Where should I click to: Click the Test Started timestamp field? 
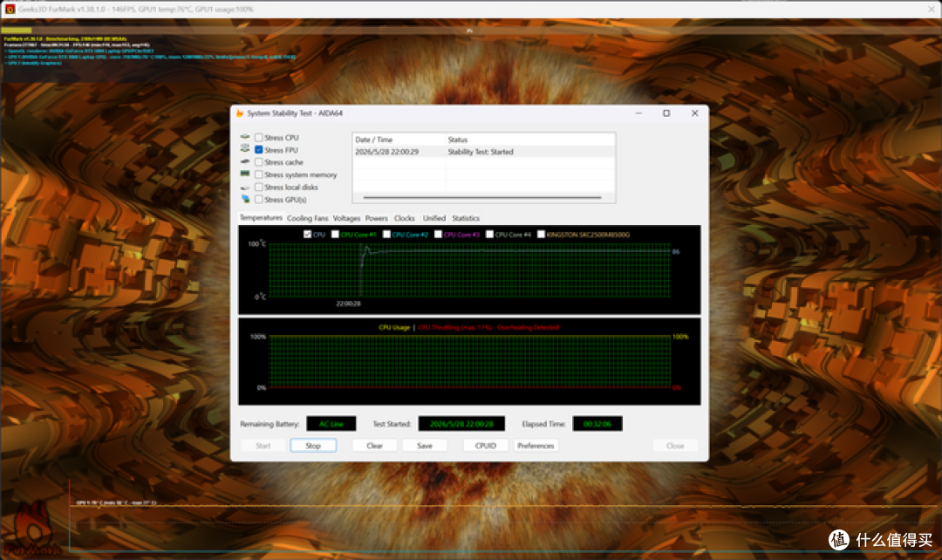tap(461, 424)
